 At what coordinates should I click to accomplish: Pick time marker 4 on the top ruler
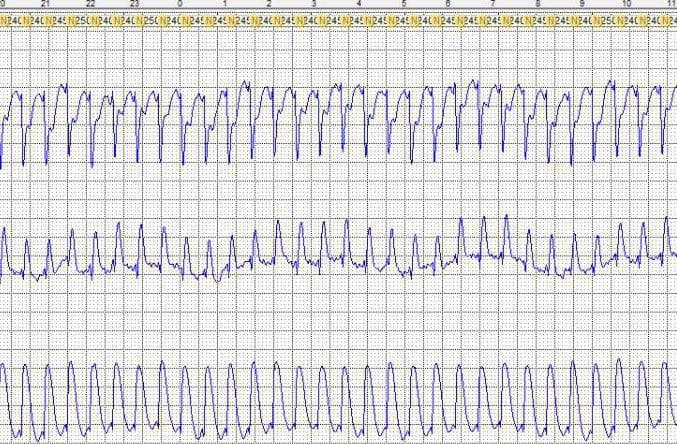tap(359, 4)
